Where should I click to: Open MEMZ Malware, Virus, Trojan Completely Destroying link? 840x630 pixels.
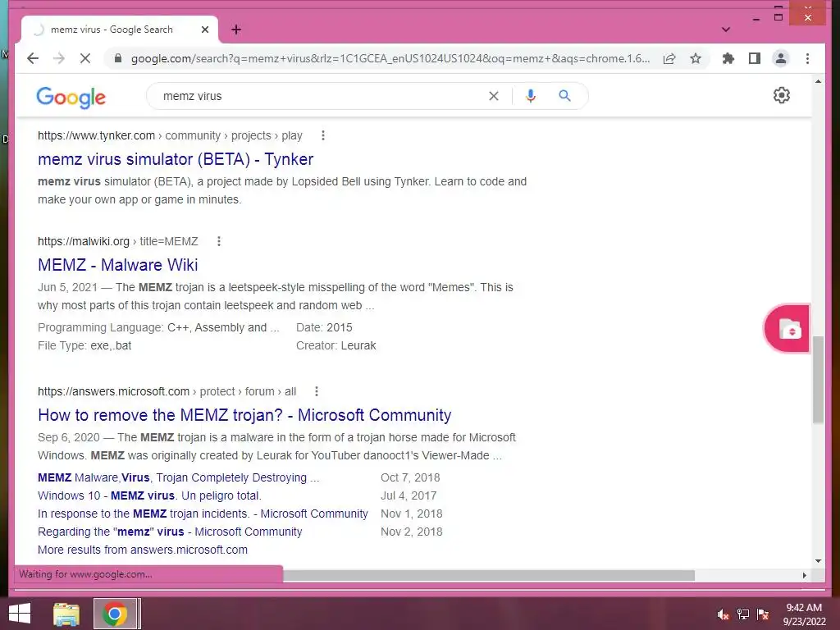(178, 477)
